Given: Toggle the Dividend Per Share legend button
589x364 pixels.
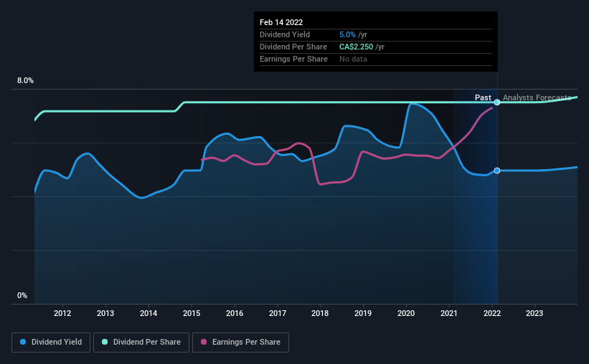Looking at the screenshot, I should pos(141,343).
